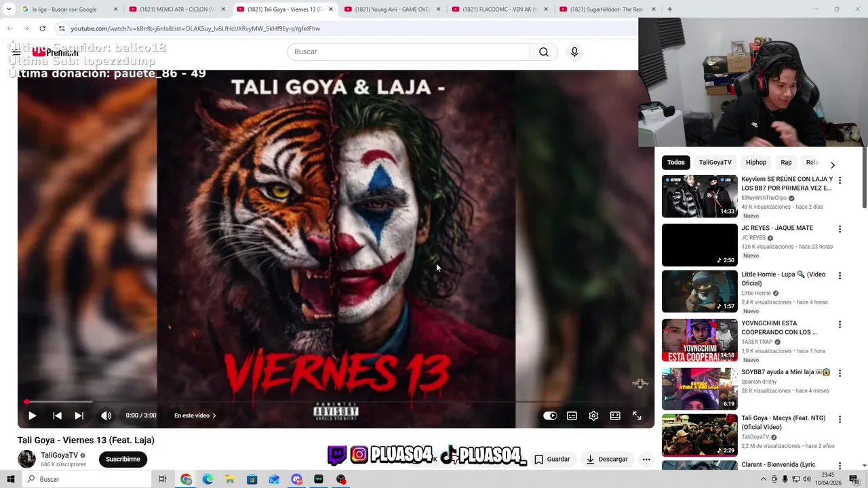
Task: Open the tab search dropdown
Action: pyautogui.click(x=9, y=9)
